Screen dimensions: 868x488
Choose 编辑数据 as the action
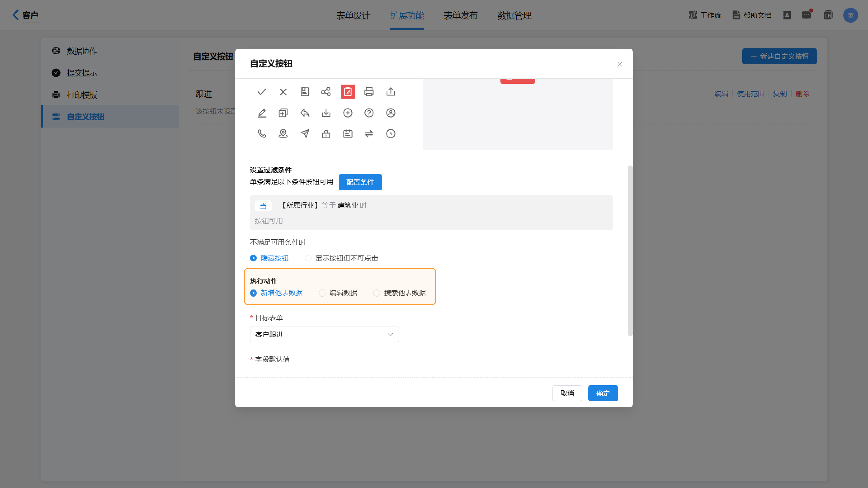click(x=338, y=293)
